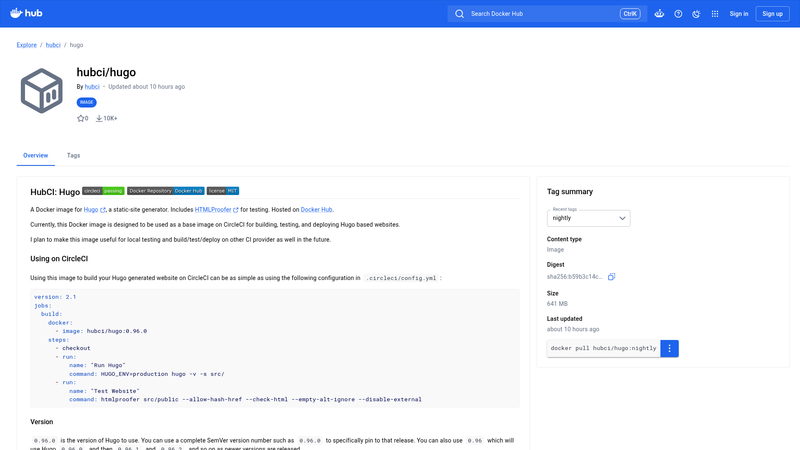
Task: Click the Ctrl K shortcut badge
Action: coord(630,14)
